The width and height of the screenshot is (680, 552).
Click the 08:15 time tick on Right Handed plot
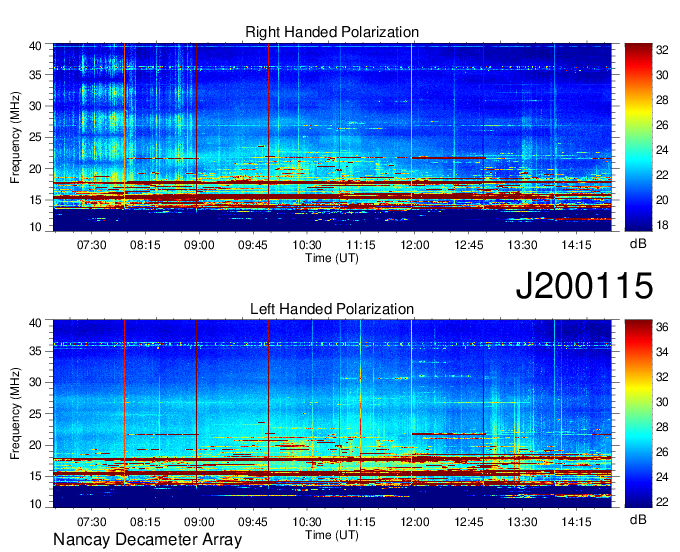click(x=145, y=245)
